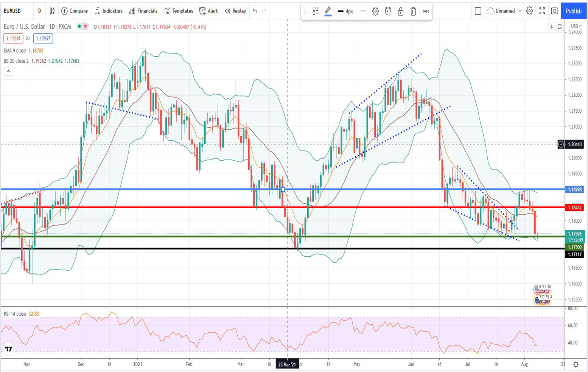Open the Indicators menu
Image resolution: width=588 pixels, height=372 pixels.
[x=109, y=11]
